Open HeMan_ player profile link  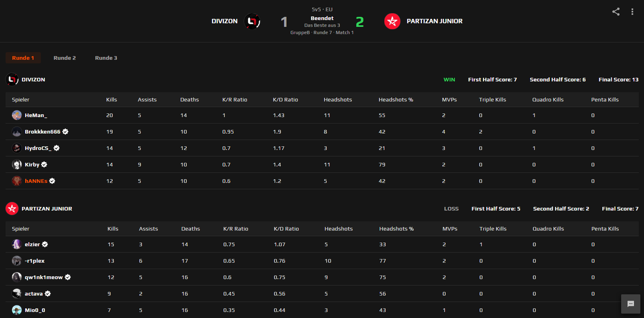[36, 115]
